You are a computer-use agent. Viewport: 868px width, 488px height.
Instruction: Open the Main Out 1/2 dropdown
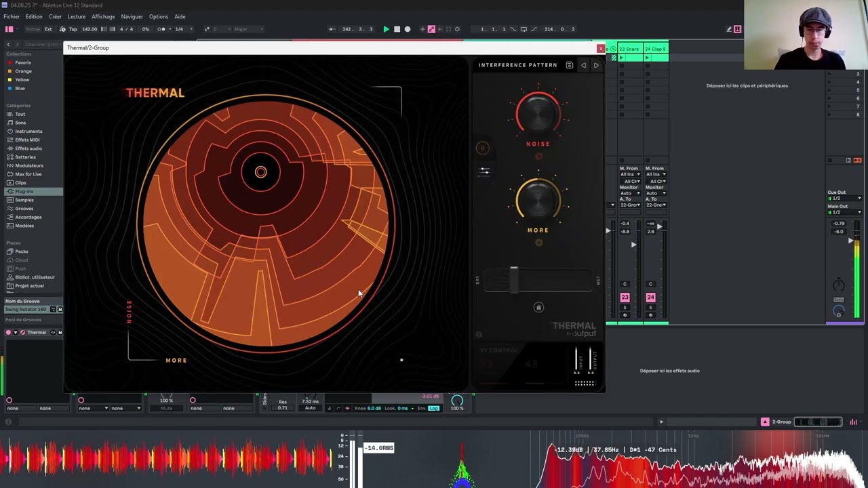(845, 212)
